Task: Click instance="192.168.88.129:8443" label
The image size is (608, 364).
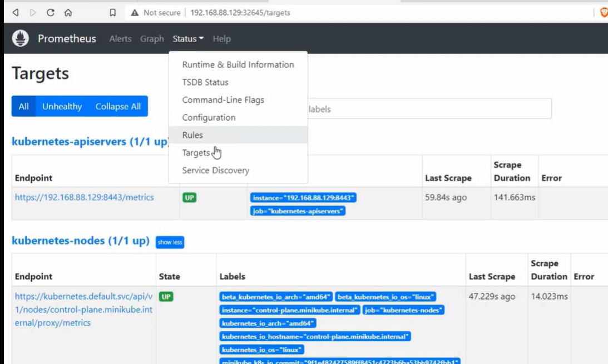Action: [303, 197]
